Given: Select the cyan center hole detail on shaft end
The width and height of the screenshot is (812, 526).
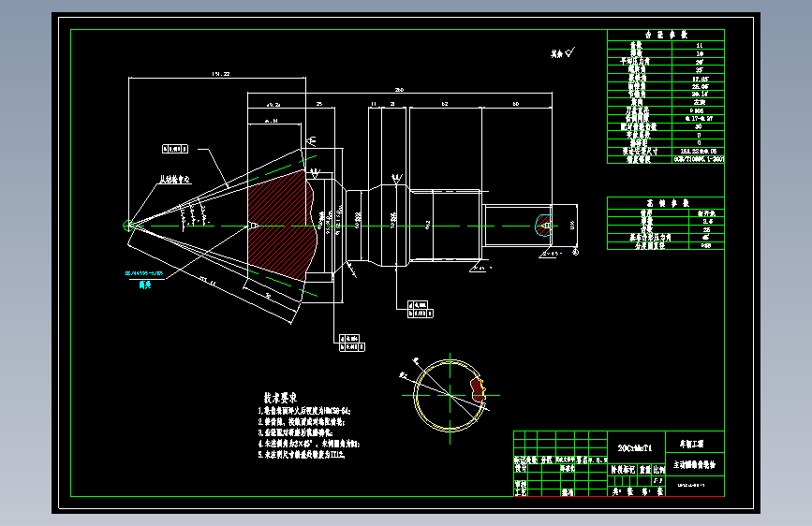Looking at the screenshot, I should [543, 226].
